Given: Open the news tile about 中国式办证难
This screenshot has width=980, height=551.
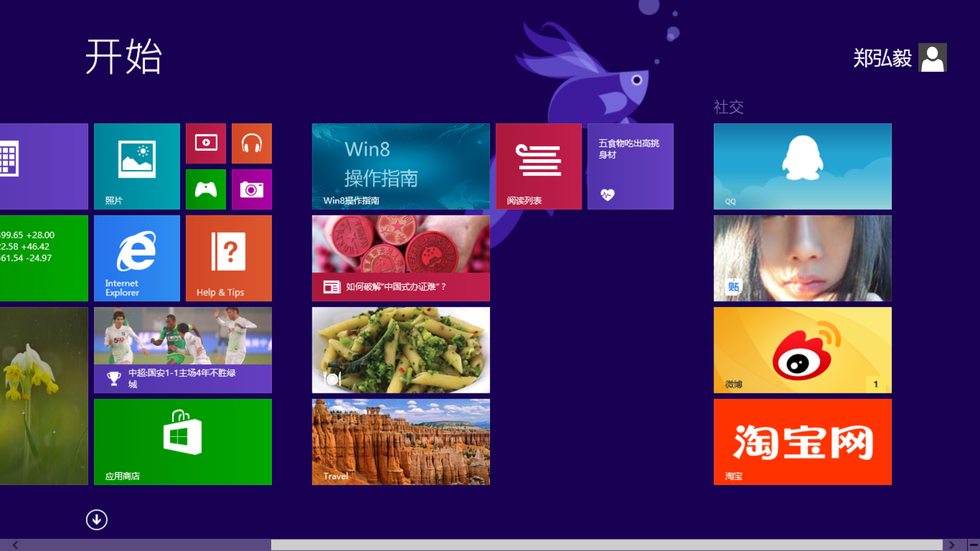Looking at the screenshot, I should pos(401,258).
